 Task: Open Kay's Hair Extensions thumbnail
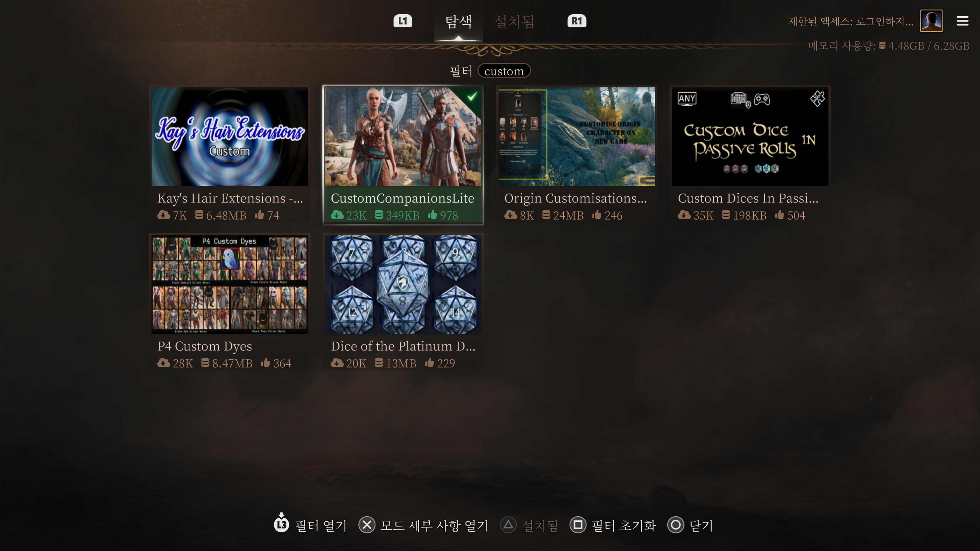(x=229, y=136)
